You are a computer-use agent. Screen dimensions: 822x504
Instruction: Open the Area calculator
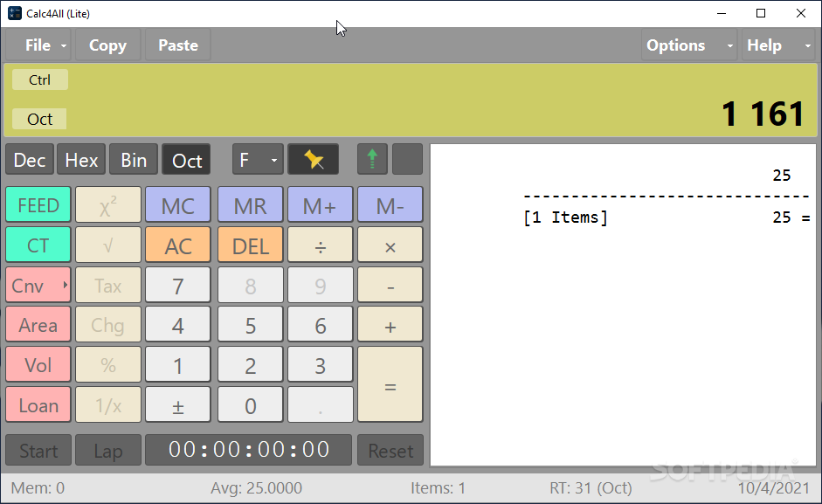click(38, 325)
